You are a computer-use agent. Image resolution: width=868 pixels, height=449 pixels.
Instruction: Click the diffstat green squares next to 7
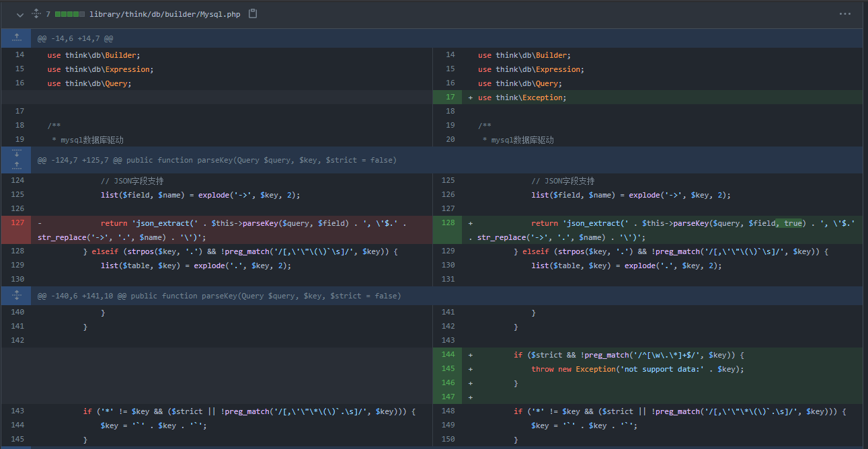tap(70, 14)
